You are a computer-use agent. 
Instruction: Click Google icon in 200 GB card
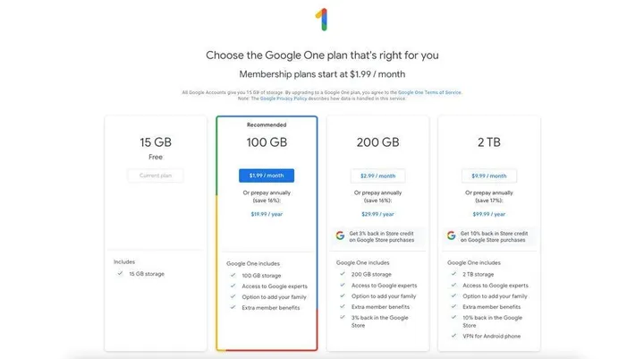[x=341, y=235]
